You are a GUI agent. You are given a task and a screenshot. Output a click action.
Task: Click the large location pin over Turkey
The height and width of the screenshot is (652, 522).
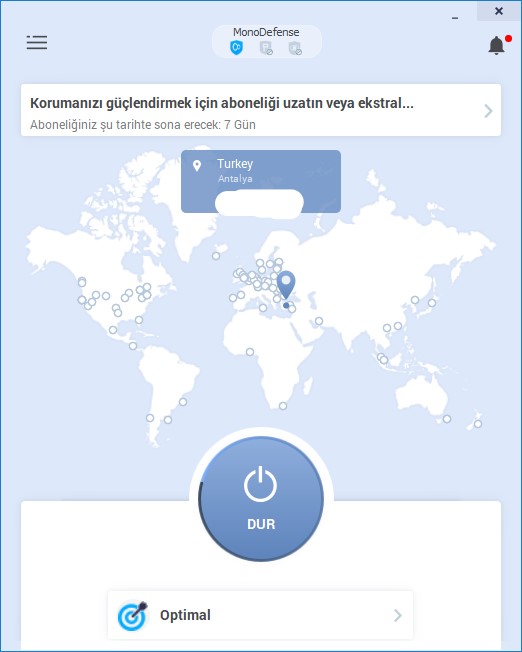click(x=286, y=285)
